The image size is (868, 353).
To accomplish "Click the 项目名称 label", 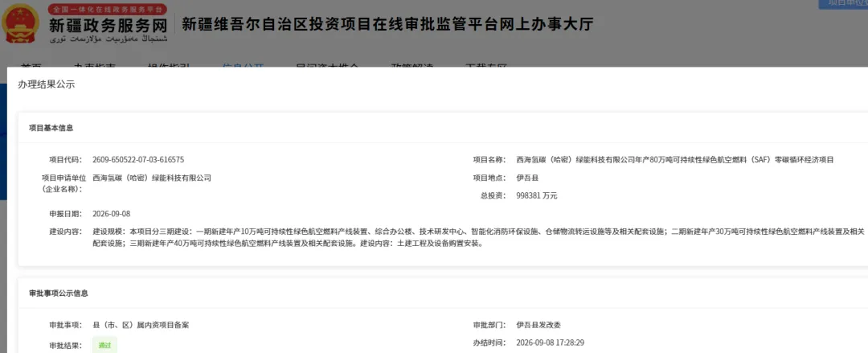I will 489,159.
